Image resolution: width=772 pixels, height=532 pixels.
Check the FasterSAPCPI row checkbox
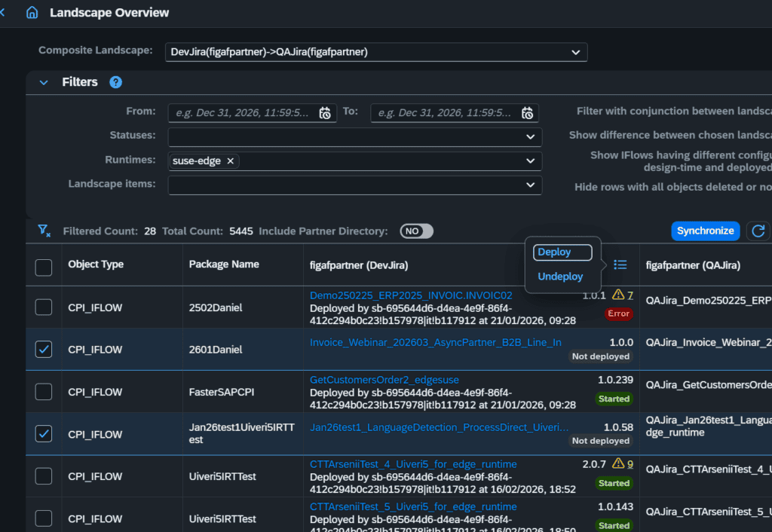coord(44,392)
